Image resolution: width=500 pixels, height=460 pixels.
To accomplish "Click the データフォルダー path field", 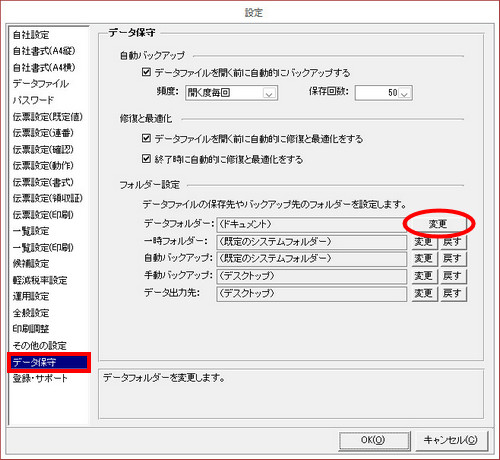I will point(311,224).
